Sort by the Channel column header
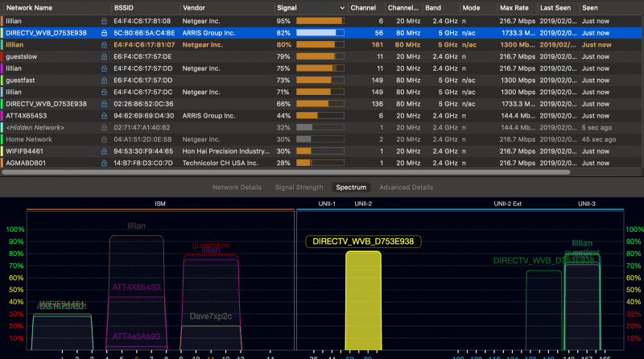The image size is (644, 359). point(363,8)
